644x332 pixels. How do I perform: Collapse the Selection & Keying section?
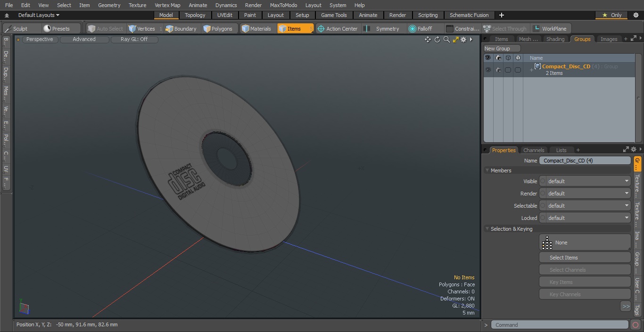[487, 229]
